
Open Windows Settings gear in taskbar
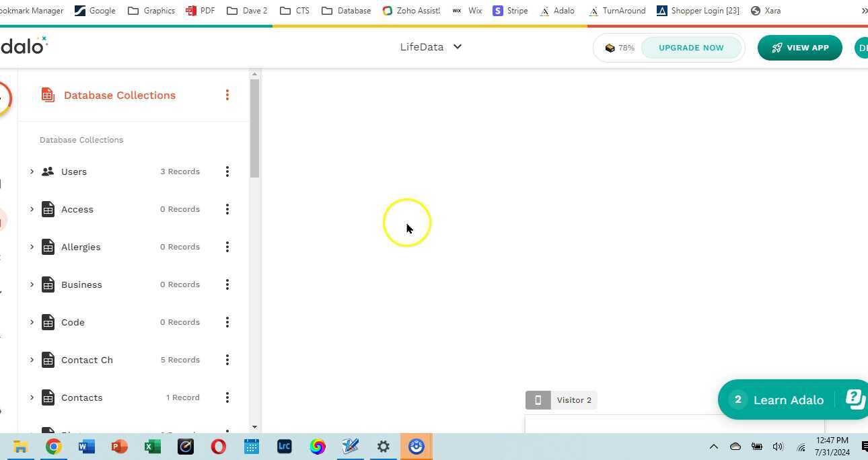coord(384,447)
